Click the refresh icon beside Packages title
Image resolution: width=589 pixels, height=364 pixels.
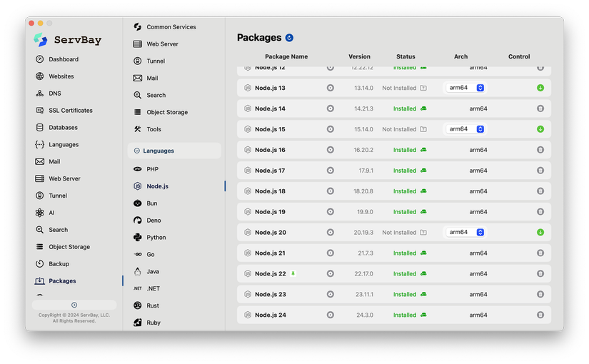pos(289,38)
